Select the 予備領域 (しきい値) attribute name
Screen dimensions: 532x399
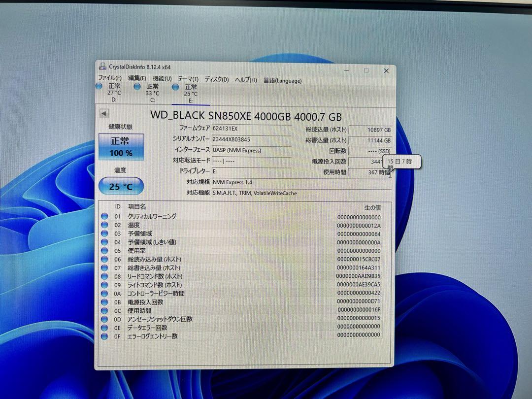pyautogui.click(x=152, y=242)
